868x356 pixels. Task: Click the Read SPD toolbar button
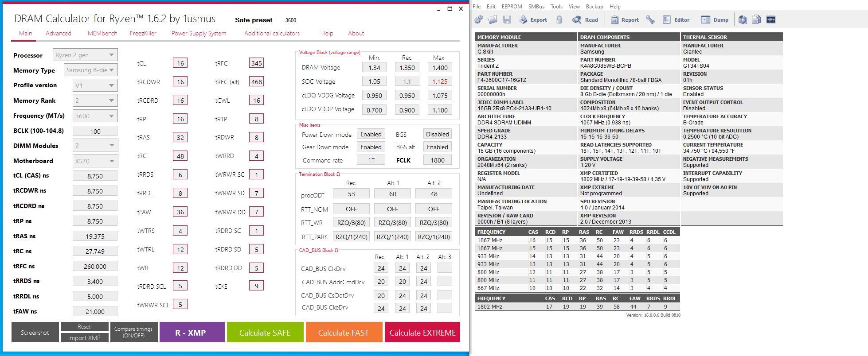pos(585,19)
